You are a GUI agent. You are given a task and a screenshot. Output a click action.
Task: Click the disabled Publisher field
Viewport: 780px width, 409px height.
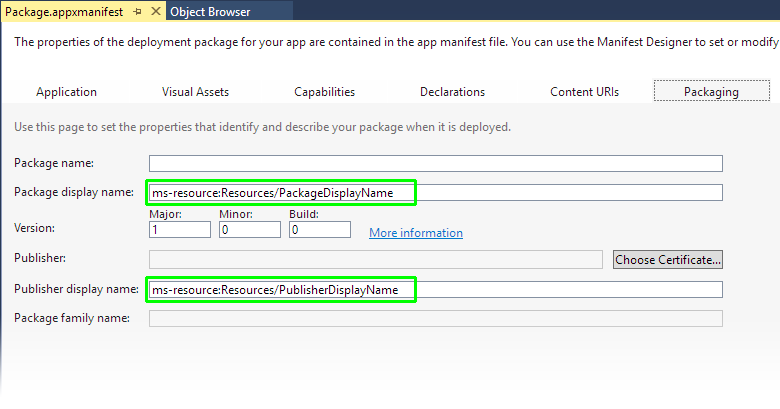[375, 259]
